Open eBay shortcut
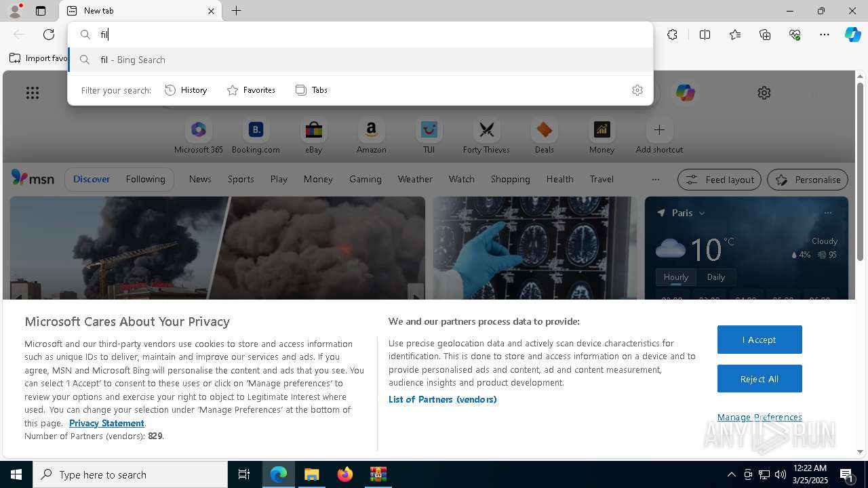 coord(313,137)
